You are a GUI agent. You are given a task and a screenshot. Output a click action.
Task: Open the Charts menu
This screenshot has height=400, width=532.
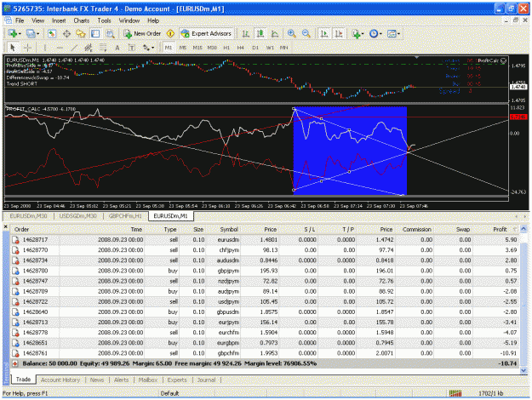click(x=82, y=20)
